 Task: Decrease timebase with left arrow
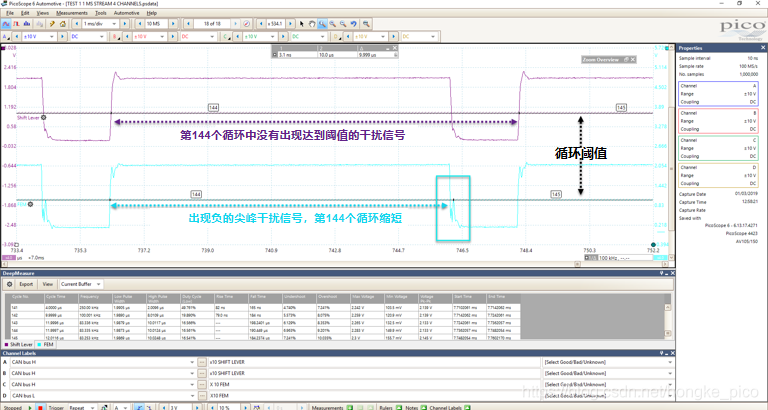[x=77, y=24]
